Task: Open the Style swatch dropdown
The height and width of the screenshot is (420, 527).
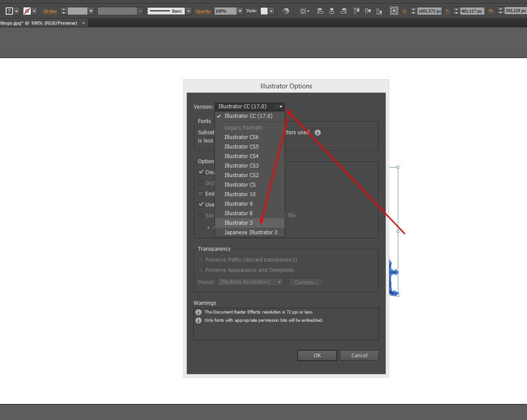Action: tap(272, 11)
